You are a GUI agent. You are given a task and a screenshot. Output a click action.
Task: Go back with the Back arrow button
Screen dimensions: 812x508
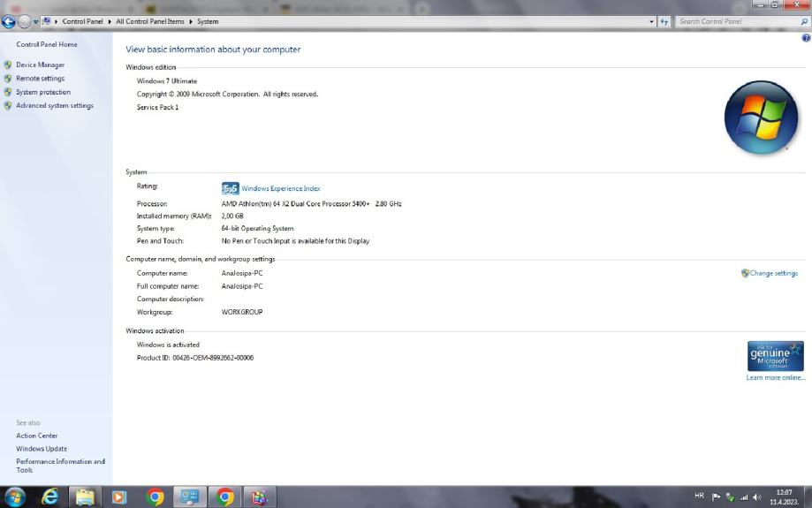(x=8, y=22)
